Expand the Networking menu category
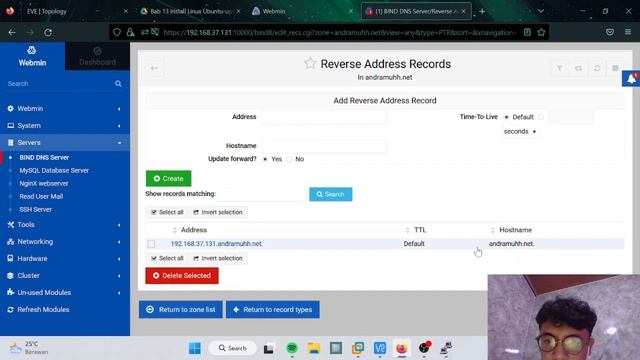This screenshot has height=360, width=640. 65,242
